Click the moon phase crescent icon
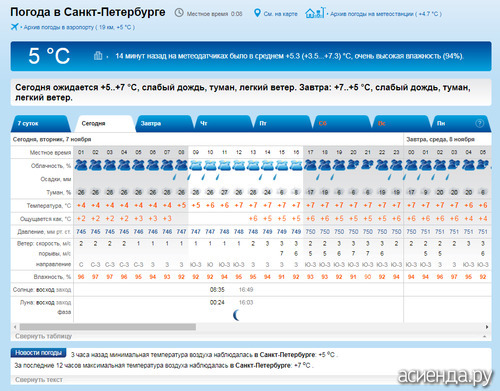This screenshot has height=391, width=500. tap(236, 315)
